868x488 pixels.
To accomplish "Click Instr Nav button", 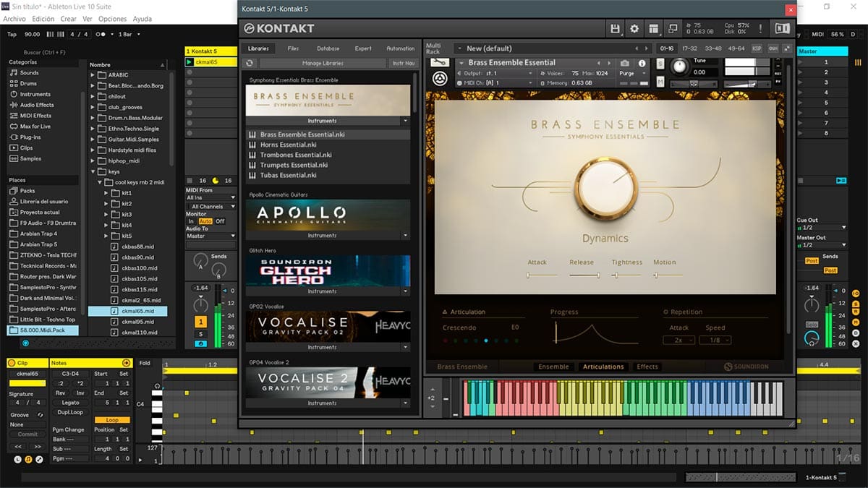I will tap(404, 64).
